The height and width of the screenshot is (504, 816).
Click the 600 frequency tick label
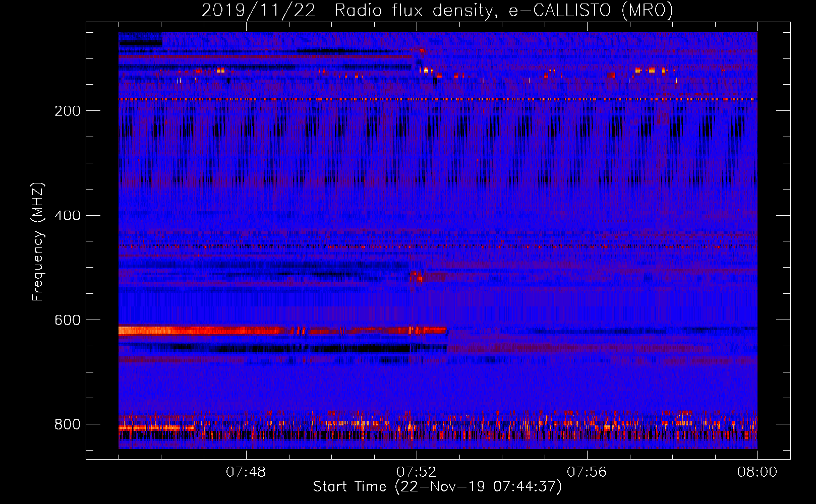(x=68, y=321)
